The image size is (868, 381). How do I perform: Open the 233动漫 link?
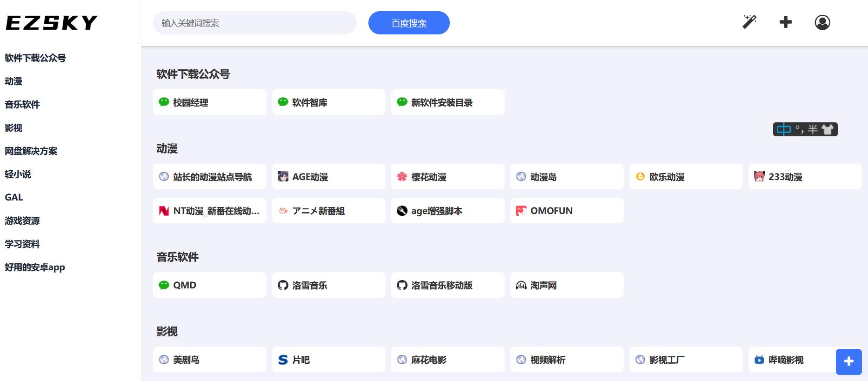click(x=805, y=177)
